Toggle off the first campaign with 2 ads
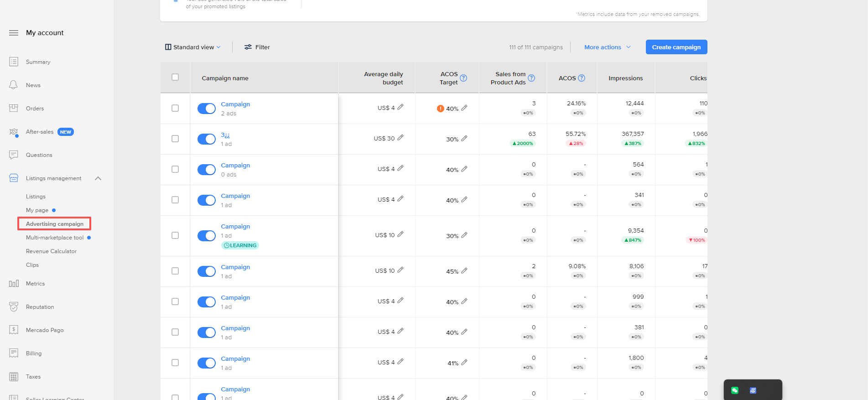 tap(207, 109)
